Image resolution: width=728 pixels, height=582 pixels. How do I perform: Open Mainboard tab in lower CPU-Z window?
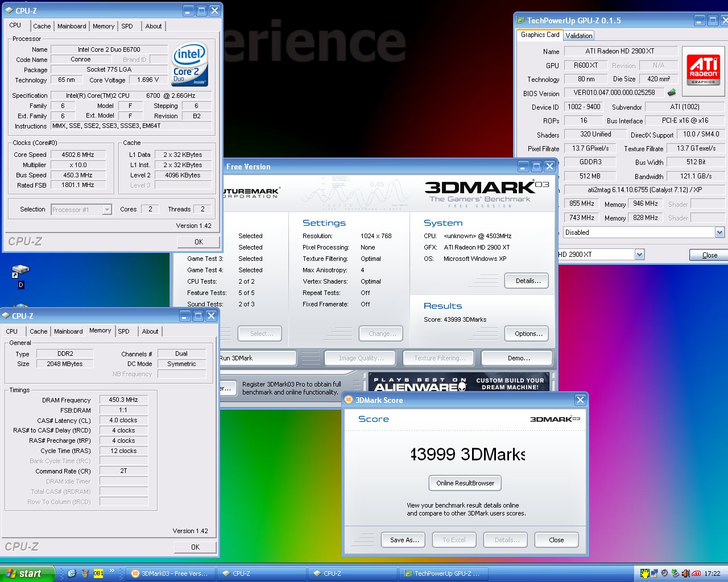pyautogui.click(x=68, y=331)
